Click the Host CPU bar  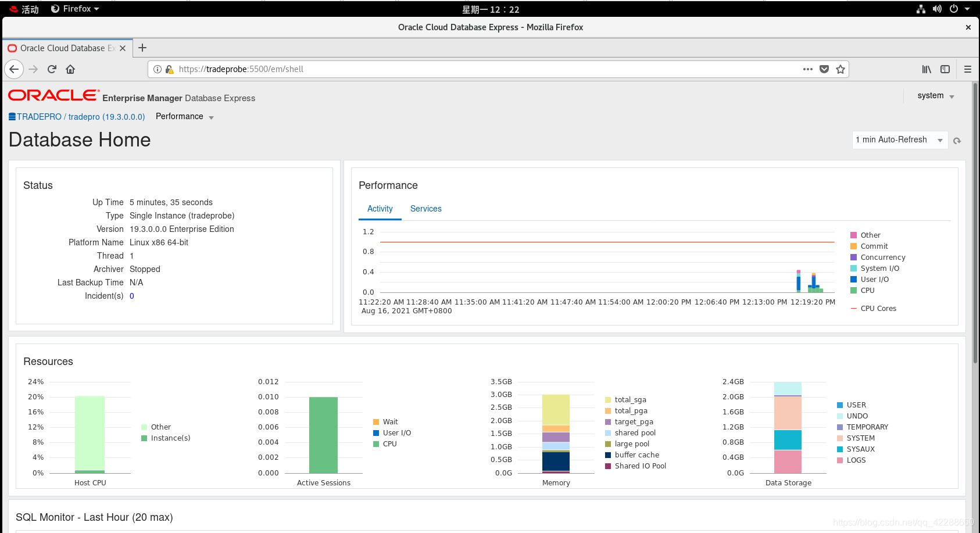[90, 434]
